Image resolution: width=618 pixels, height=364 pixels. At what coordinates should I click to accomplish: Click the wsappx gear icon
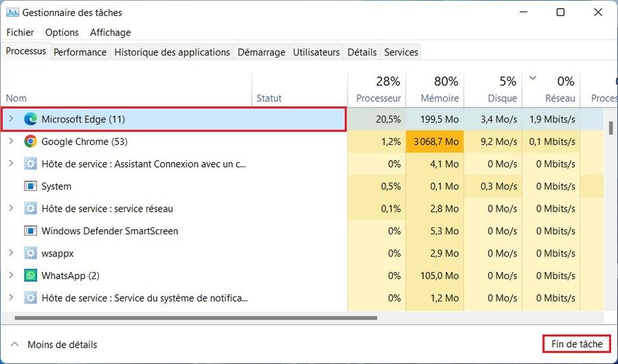coord(30,253)
